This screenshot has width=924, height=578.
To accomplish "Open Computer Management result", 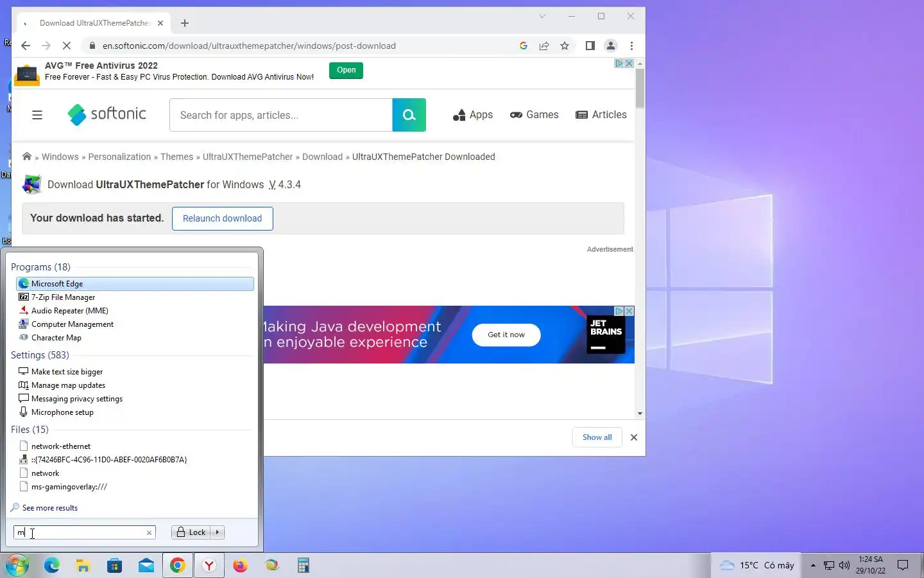I will pyautogui.click(x=135, y=324).
